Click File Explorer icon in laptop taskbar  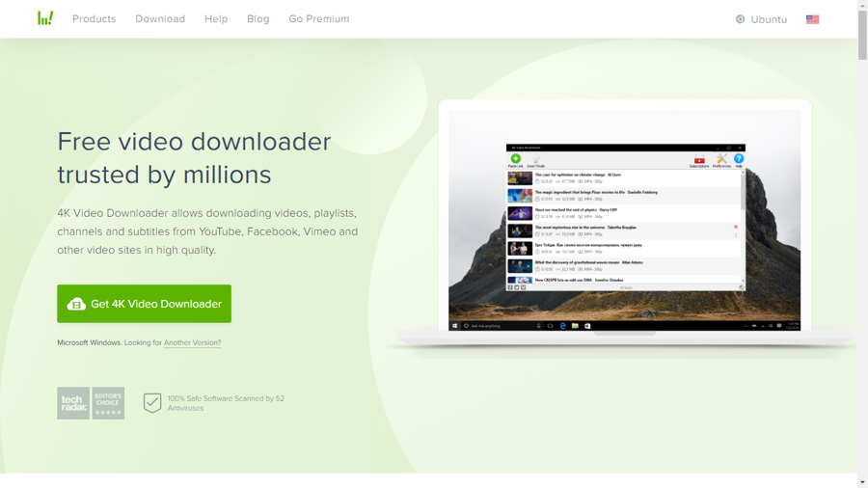(575, 326)
